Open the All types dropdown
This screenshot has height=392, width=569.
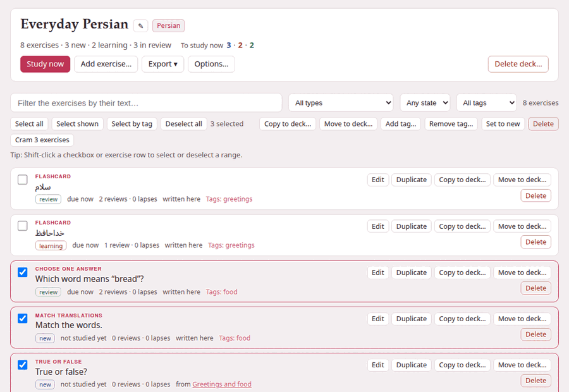pos(341,103)
